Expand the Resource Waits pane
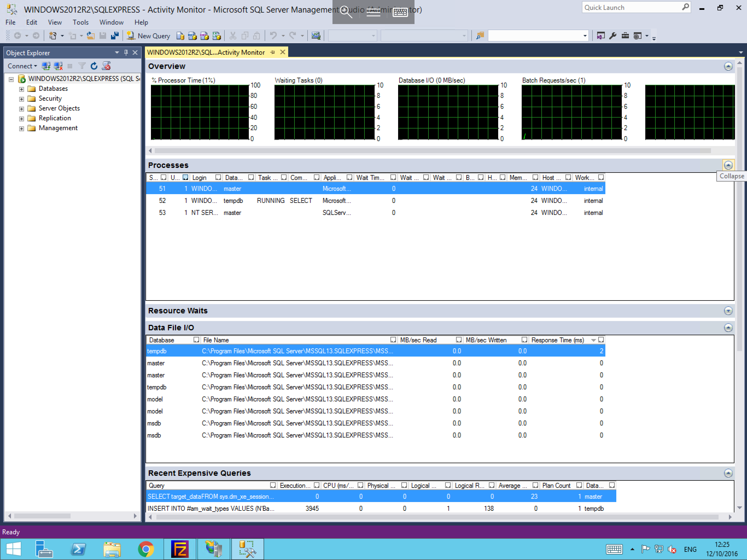 [728, 311]
